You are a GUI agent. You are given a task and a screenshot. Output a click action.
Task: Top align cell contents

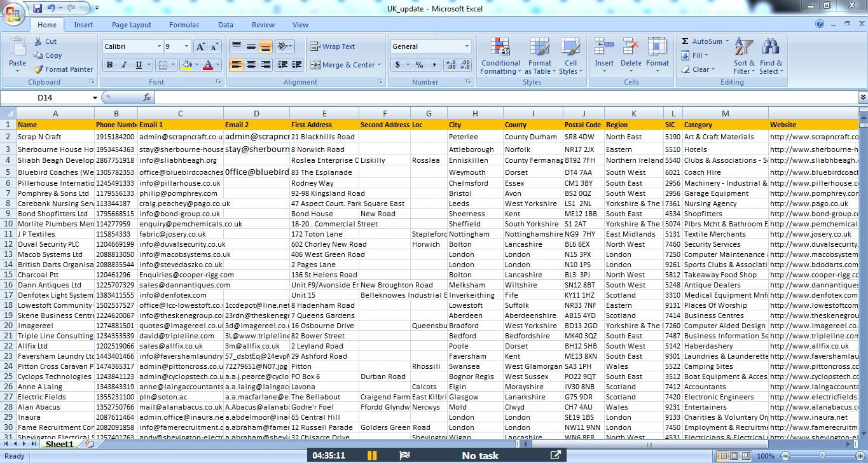236,46
